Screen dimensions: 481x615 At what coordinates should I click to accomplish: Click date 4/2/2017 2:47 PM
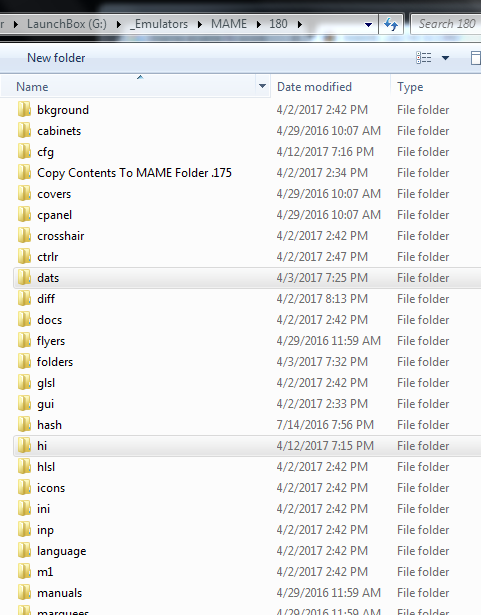(x=322, y=257)
